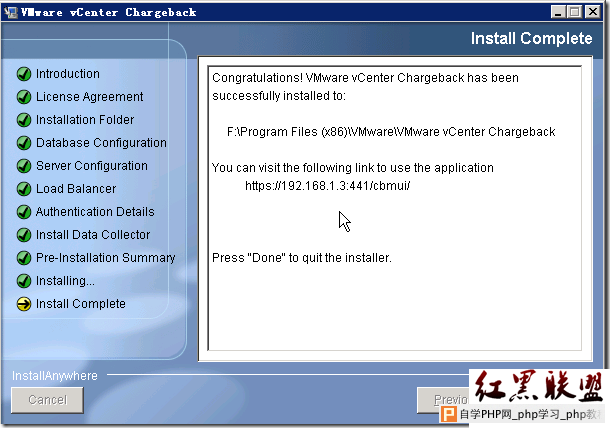Click the Cancel button
Screen dimensions: 610x428
[47, 400]
